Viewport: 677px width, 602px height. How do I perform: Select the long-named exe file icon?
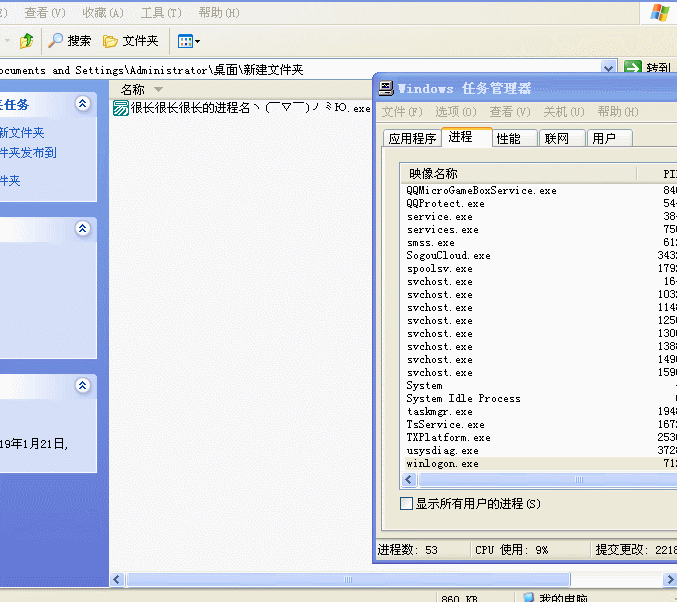120,108
